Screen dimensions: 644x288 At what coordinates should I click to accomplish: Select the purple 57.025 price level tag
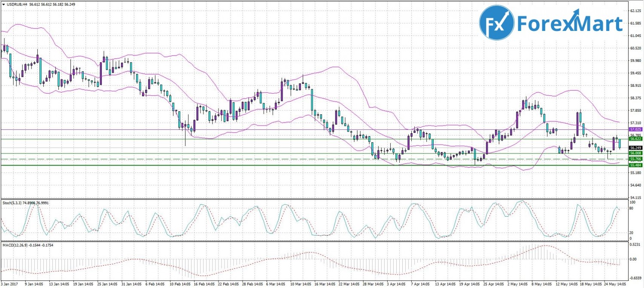tap(635, 129)
